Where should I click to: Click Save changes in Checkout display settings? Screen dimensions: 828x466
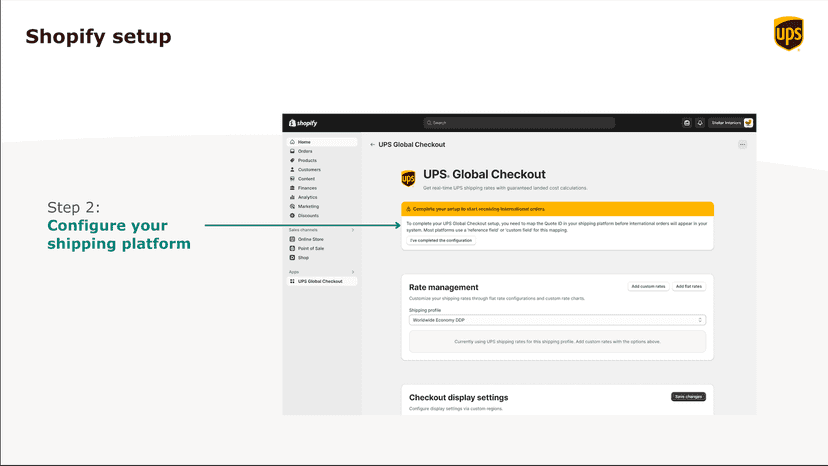coord(688,397)
